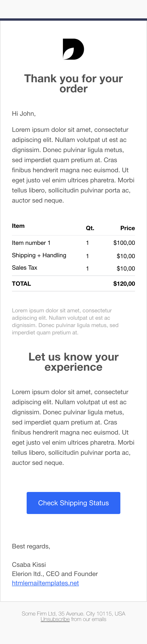
Task: Click the Item column header
Action: [18, 226]
